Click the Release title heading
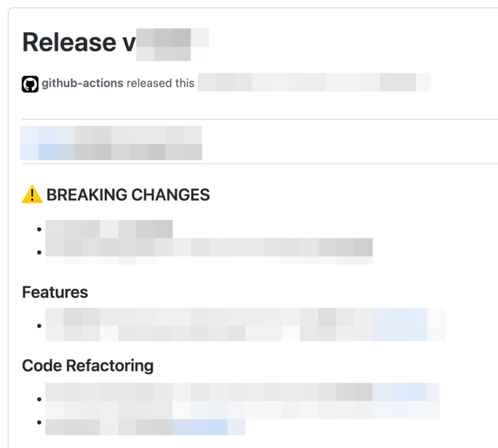Viewport: 498px width, 448px height. pyautogui.click(x=116, y=43)
